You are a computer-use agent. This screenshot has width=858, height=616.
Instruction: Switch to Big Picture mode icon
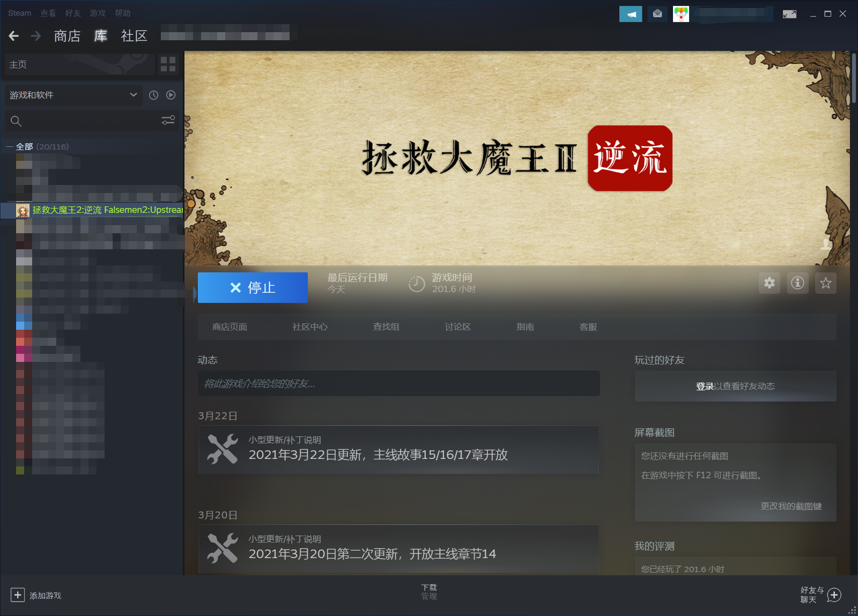pyautogui.click(x=789, y=14)
